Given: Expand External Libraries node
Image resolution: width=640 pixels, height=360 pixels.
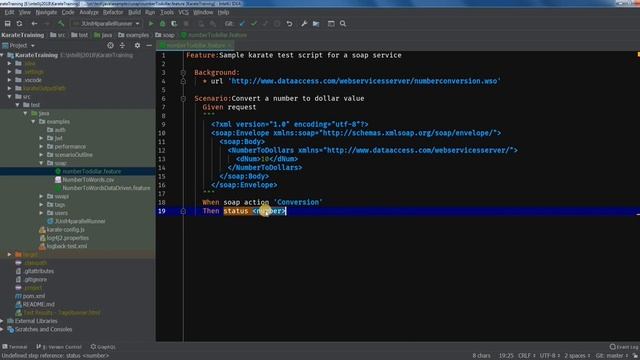Looking at the screenshot, I should (x=2, y=321).
